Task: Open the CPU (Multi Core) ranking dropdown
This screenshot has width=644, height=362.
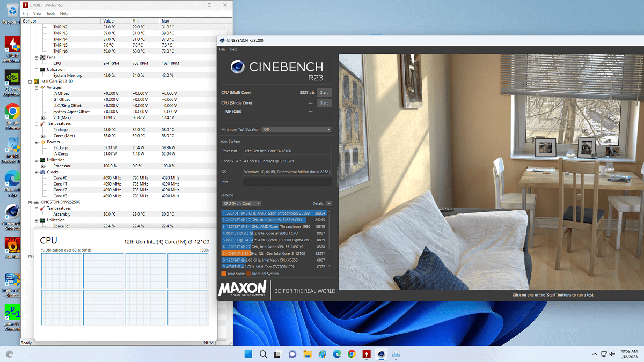Action: click(241, 203)
